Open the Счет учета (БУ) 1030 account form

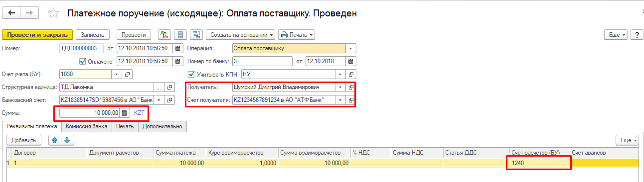128,74
